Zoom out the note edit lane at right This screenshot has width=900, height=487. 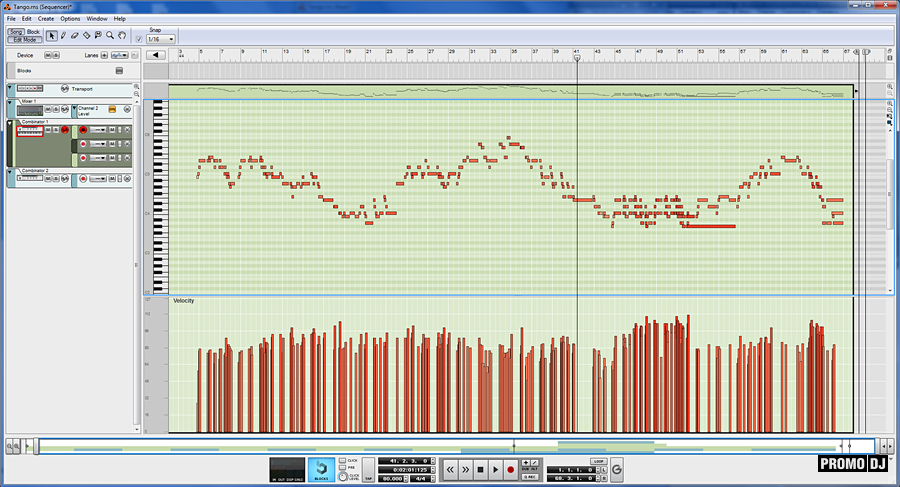[890, 110]
